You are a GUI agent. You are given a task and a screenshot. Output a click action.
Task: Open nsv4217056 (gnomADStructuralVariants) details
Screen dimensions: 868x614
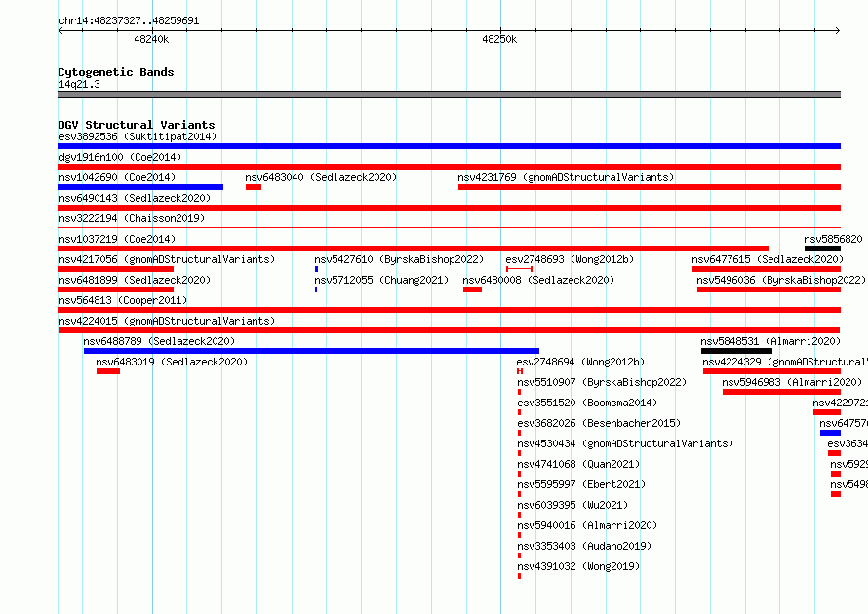167,259
